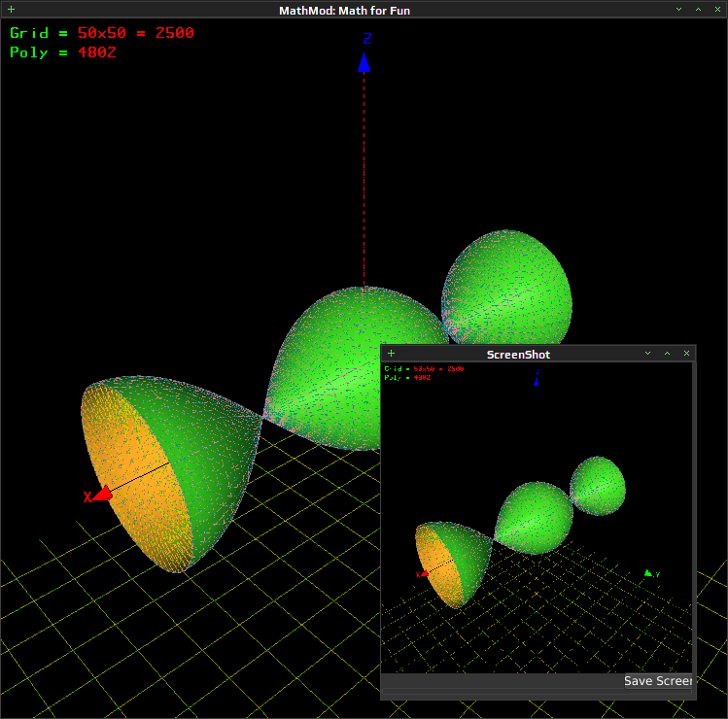
Task: Open MathMod window menu plus icon
Action: [x=11, y=10]
